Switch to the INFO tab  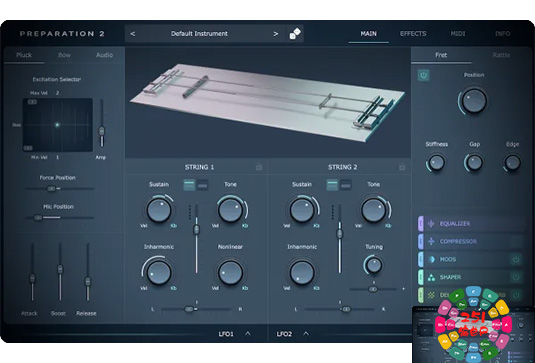point(503,34)
